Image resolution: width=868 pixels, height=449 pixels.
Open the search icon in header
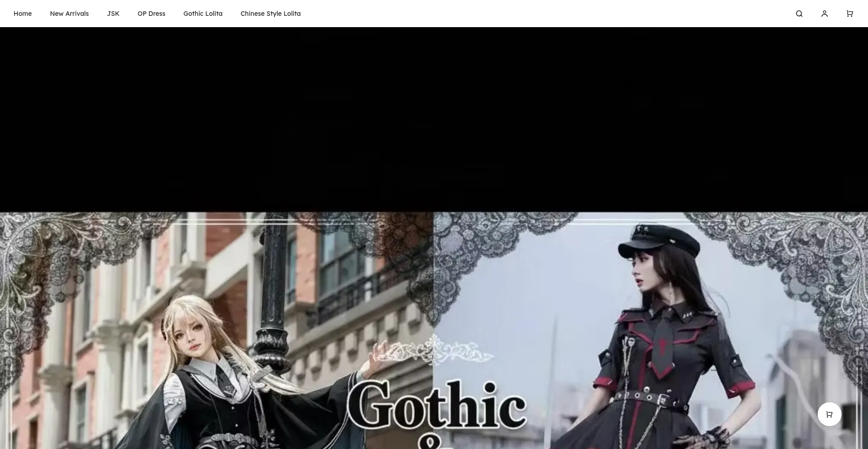[x=799, y=14]
